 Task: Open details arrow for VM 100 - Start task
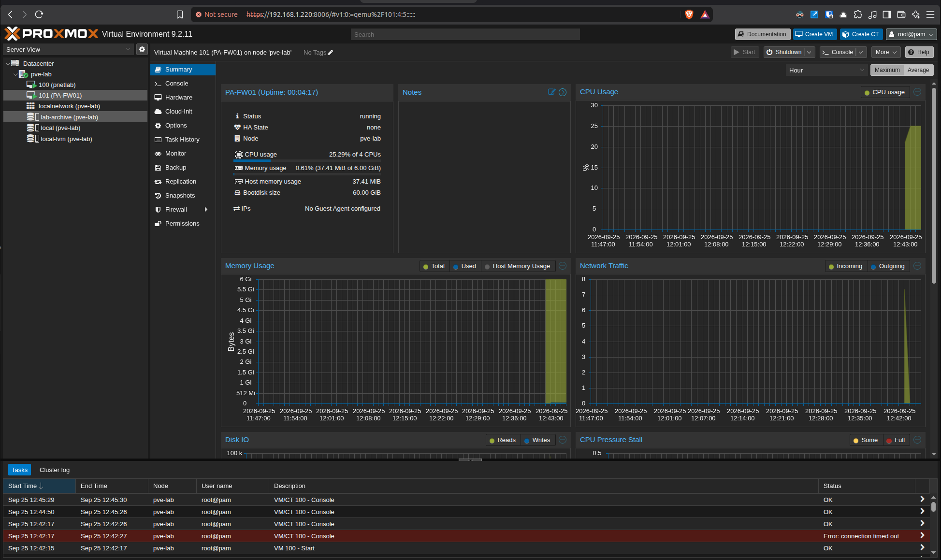[922, 547]
